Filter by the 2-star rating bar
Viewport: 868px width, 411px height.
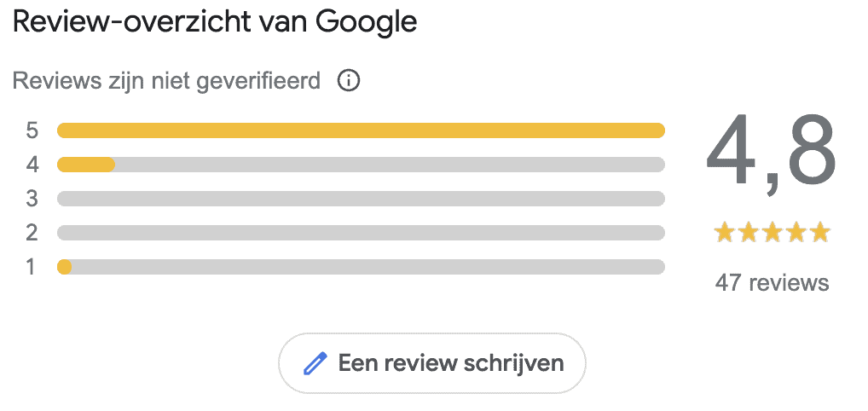[x=361, y=233]
